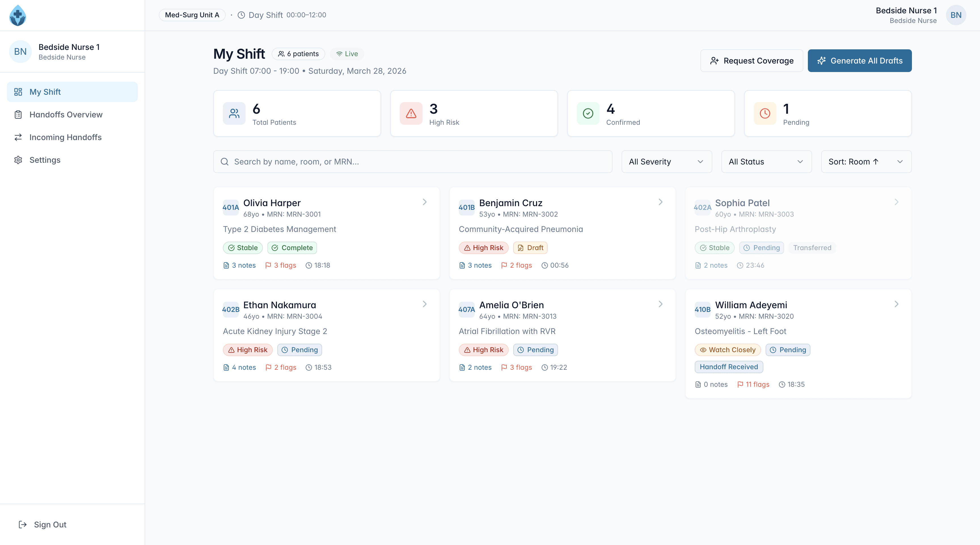
Task: Click the BN avatar in top right
Action: coord(956,15)
